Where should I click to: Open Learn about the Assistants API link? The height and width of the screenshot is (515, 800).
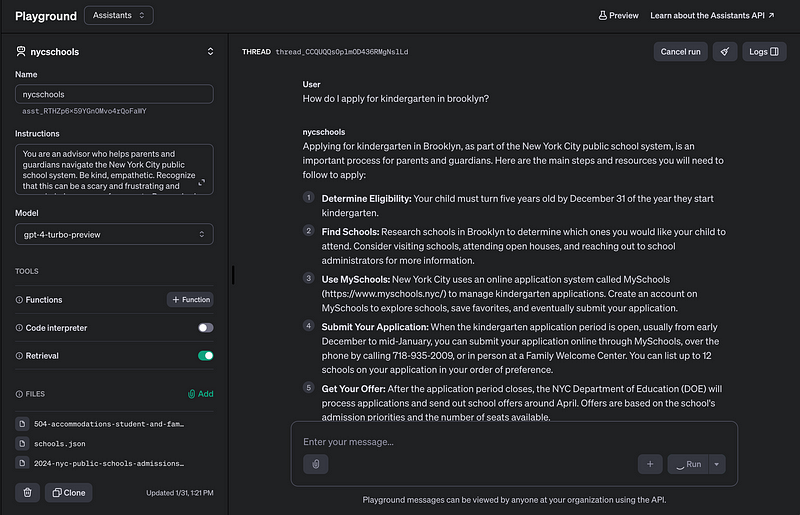pyautogui.click(x=718, y=15)
